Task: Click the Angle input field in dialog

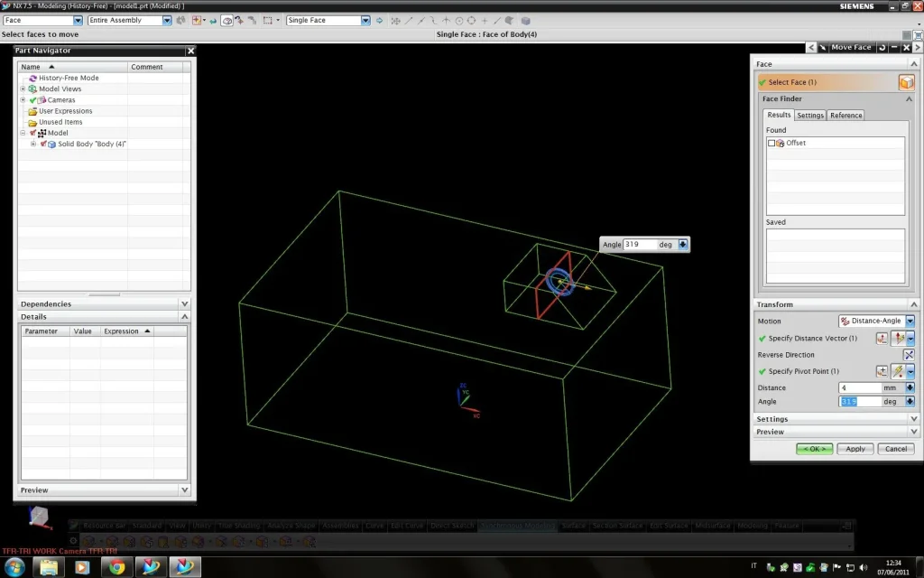Action: coord(859,402)
